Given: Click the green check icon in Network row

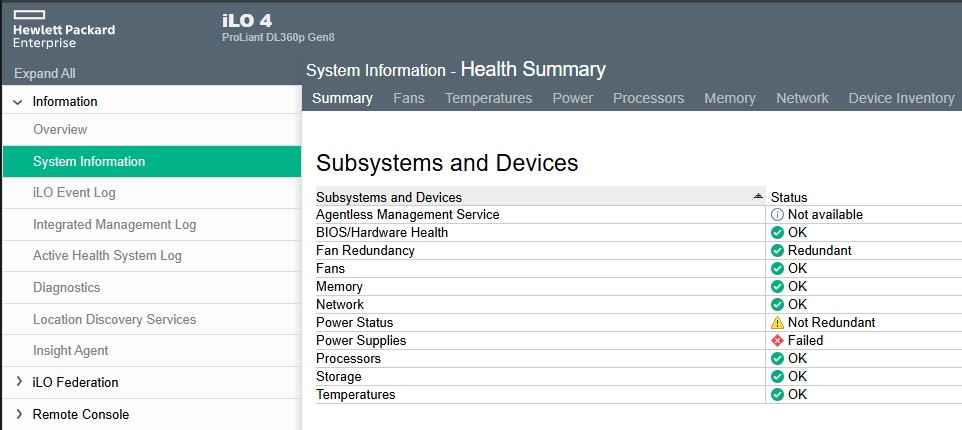Looking at the screenshot, I should [777, 304].
